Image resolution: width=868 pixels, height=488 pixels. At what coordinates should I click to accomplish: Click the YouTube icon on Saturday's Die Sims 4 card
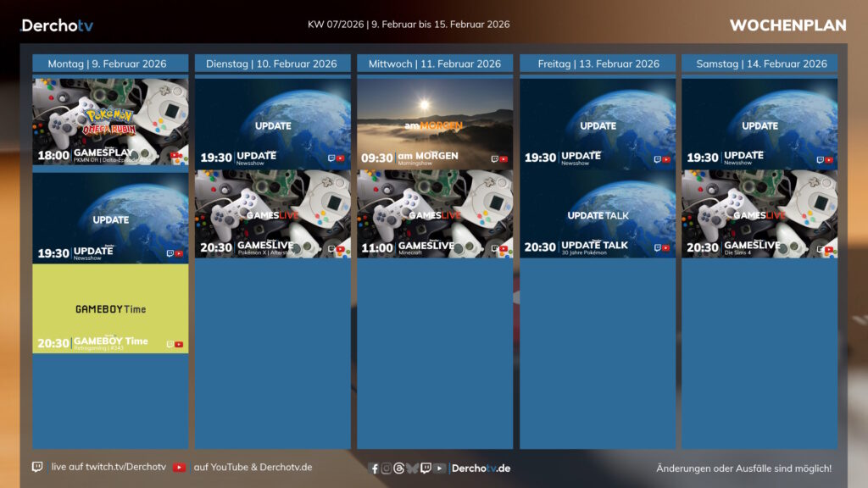click(829, 250)
